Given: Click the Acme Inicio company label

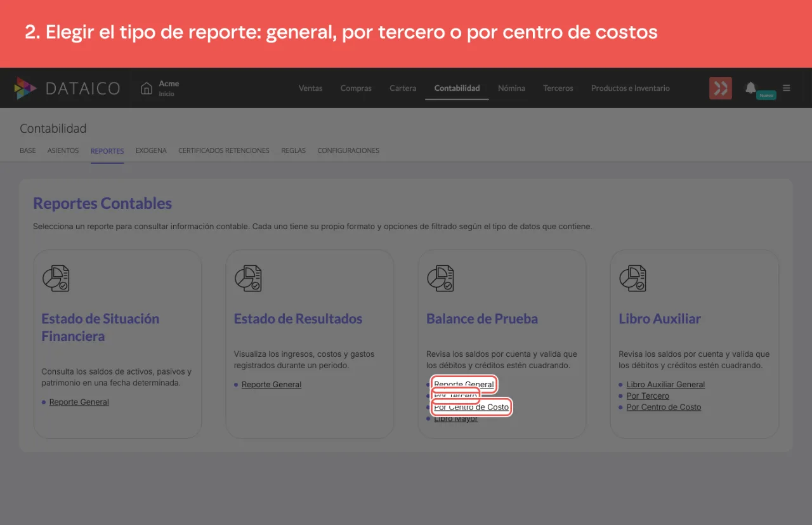Looking at the screenshot, I should pos(169,88).
